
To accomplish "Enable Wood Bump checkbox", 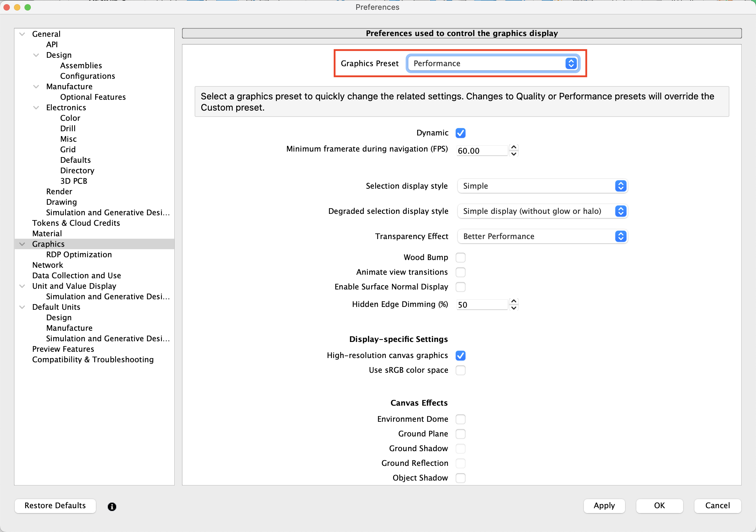I will (461, 258).
